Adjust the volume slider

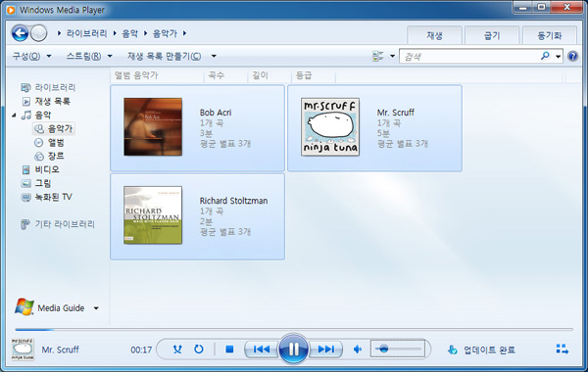398,349
